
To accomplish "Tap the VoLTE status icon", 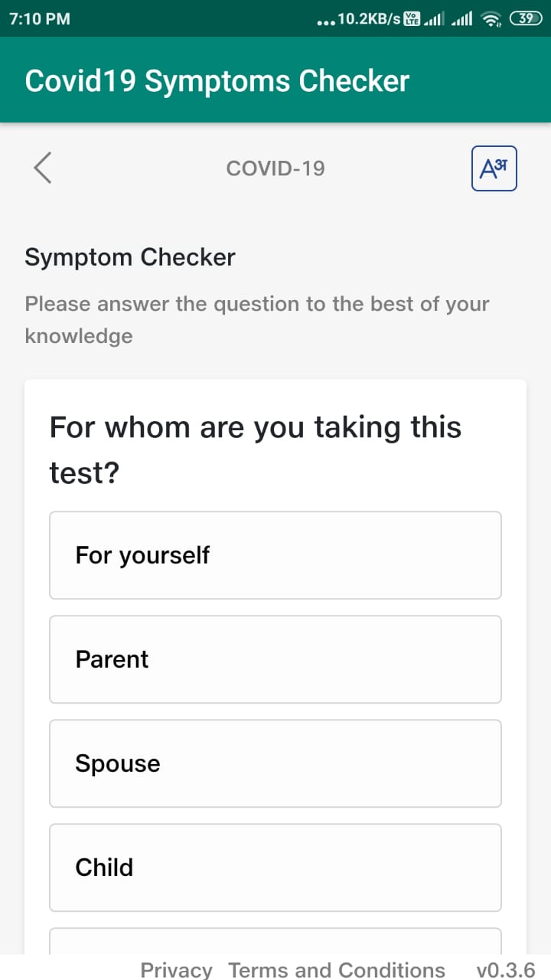I will [412, 19].
